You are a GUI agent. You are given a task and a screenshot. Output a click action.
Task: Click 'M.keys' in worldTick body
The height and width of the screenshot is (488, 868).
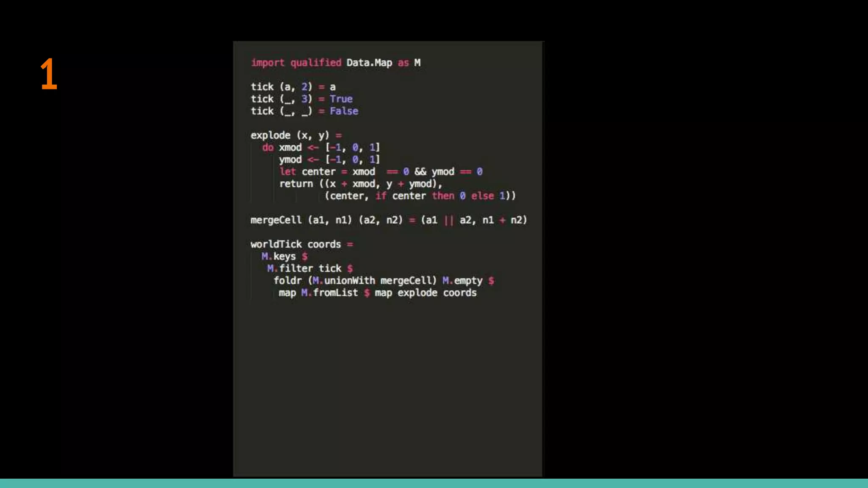click(278, 257)
